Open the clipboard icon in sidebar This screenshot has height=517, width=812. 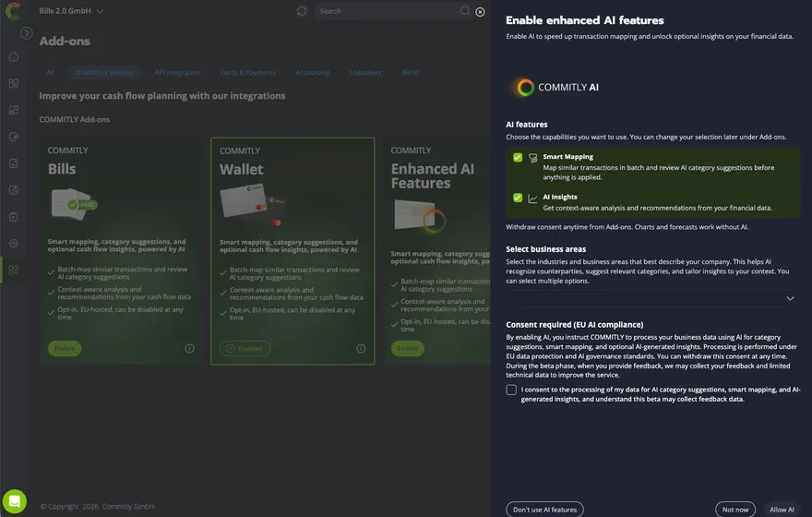(x=14, y=217)
